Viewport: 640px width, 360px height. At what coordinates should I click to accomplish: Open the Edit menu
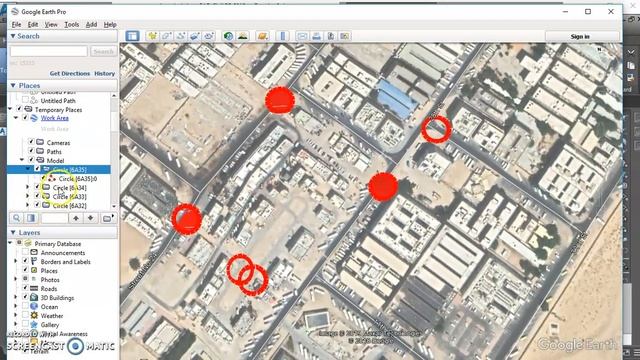point(33,24)
